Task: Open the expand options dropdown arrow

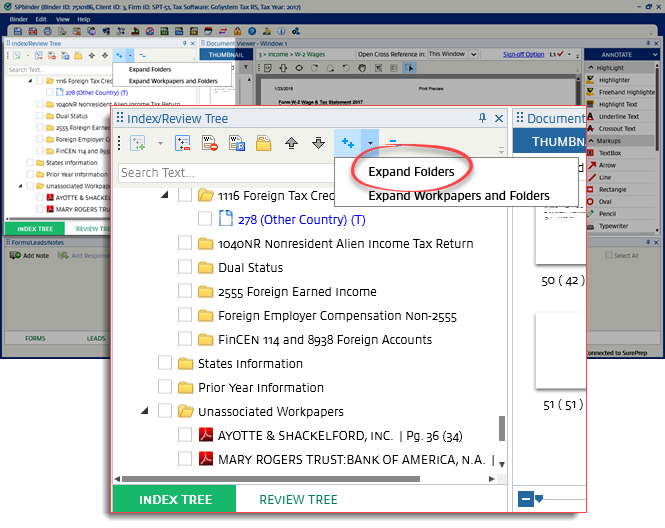Action: click(x=370, y=143)
